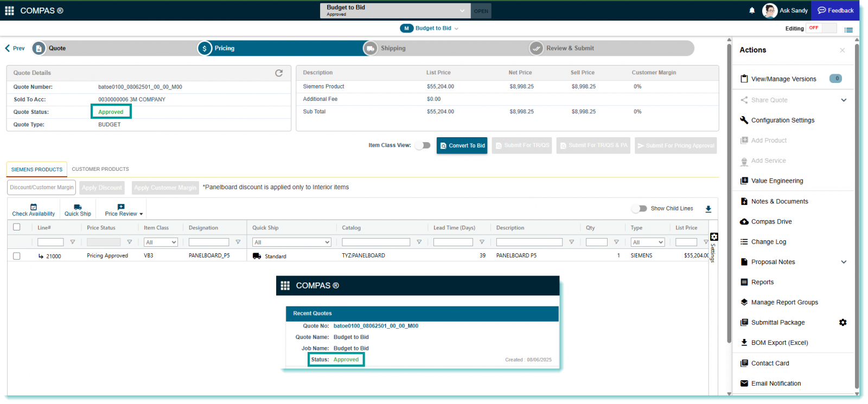The height and width of the screenshot is (404, 868).
Task: Click the Ask Sandy avatar
Action: [x=769, y=10]
